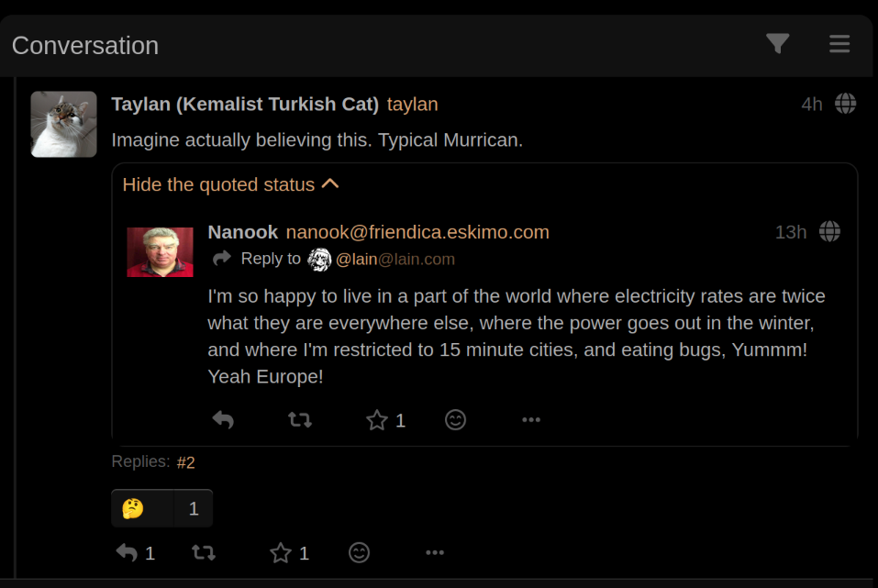This screenshot has height=588, width=878.
Task: Repeat Taylan's post with boost icon
Action: click(x=204, y=553)
